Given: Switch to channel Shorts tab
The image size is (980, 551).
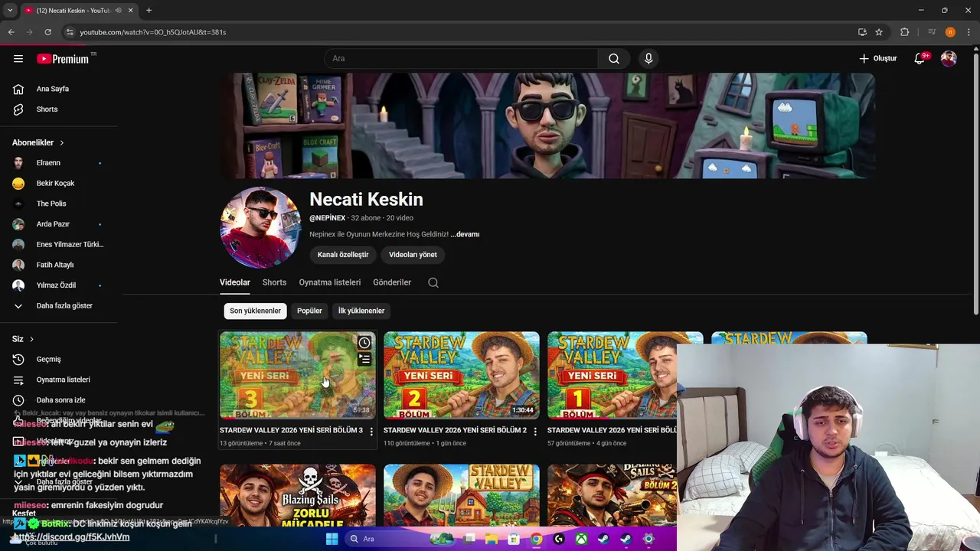Looking at the screenshot, I should pyautogui.click(x=274, y=282).
